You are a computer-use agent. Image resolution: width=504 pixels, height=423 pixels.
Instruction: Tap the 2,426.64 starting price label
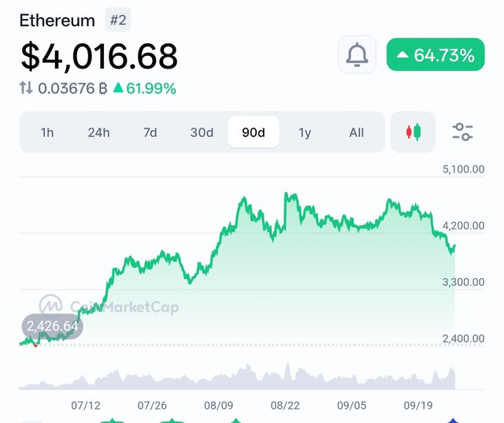click(x=52, y=326)
